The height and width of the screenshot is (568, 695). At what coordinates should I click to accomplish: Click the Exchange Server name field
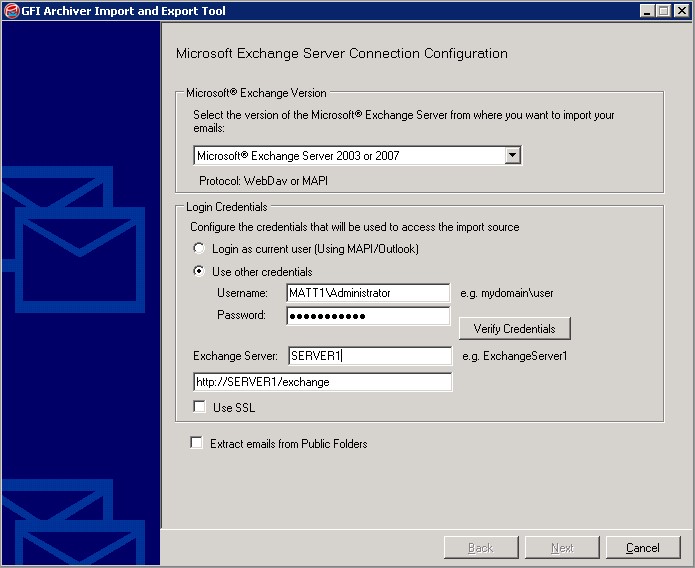point(370,356)
